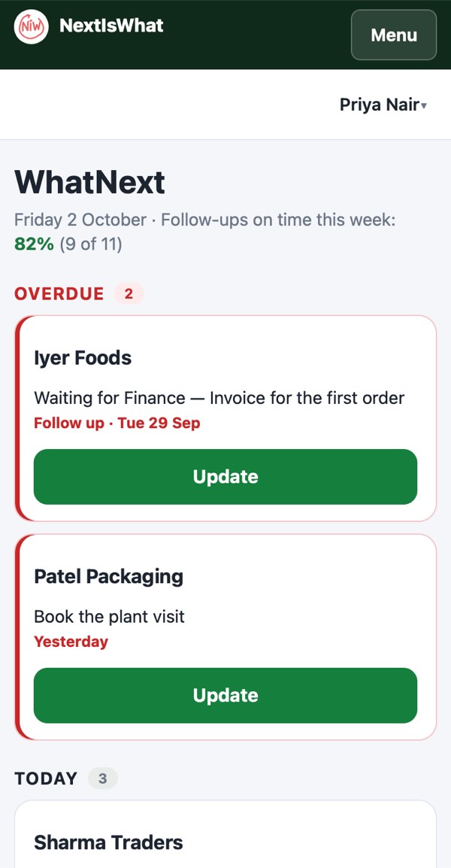Image resolution: width=451 pixels, height=868 pixels.
Task: Update the Iyer Foods follow-up
Action: [225, 477]
